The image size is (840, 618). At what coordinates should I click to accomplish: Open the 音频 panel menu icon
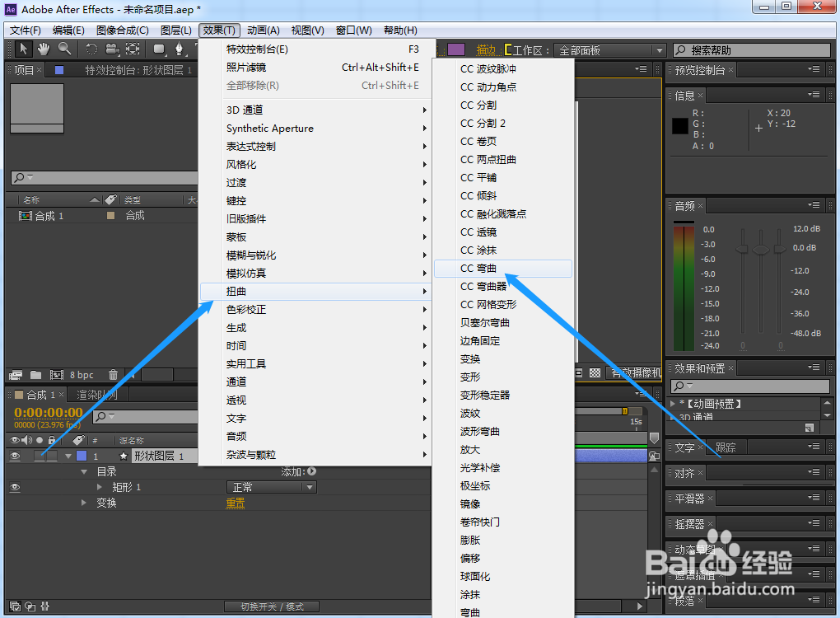(x=814, y=205)
